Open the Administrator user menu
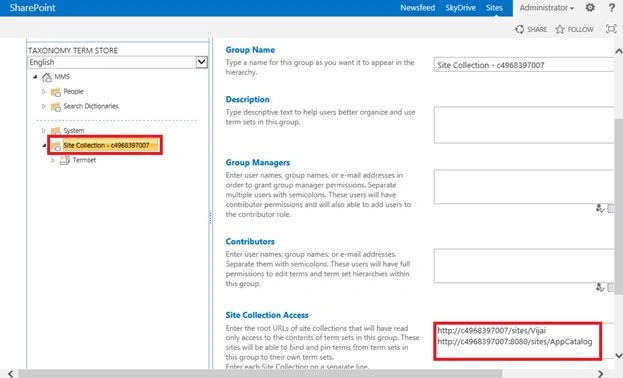Viewport: 623px width, 378px height. tap(546, 8)
